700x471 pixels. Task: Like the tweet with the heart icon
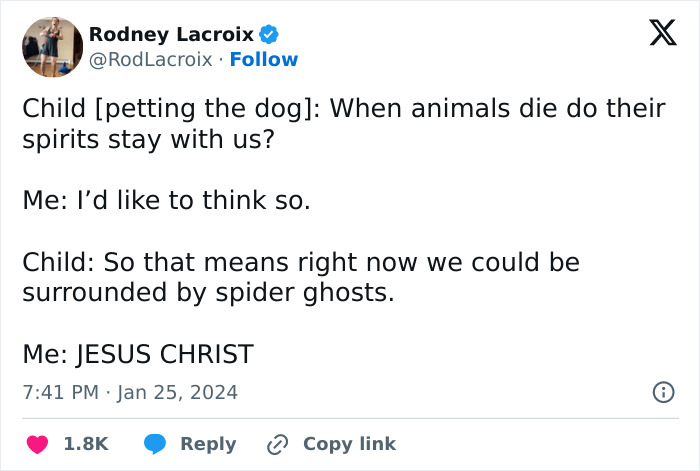pyautogui.click(x=36, y=444)
